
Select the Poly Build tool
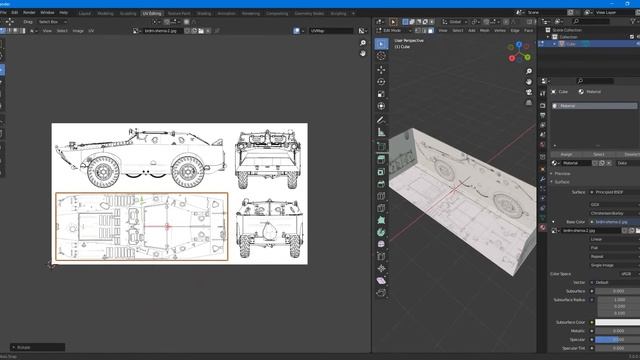click(381, 220)
